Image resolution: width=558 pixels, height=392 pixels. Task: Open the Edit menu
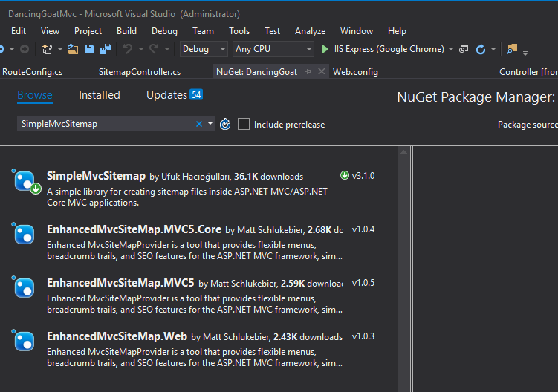point(19,31)
